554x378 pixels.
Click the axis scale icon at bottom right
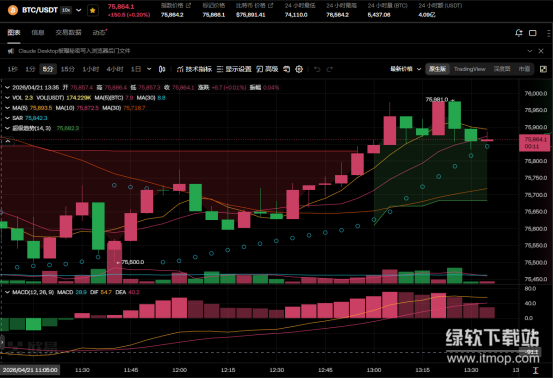pyautogui.click(x=536, y=370)
